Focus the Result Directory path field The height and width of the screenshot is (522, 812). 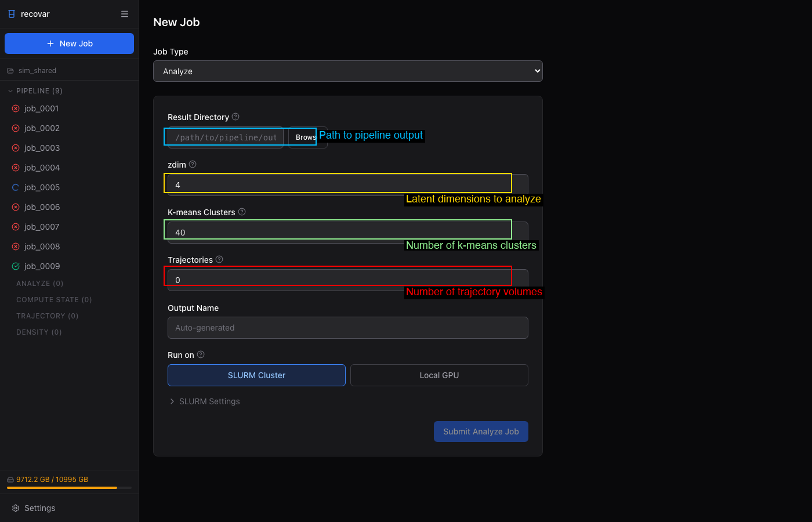226,137
